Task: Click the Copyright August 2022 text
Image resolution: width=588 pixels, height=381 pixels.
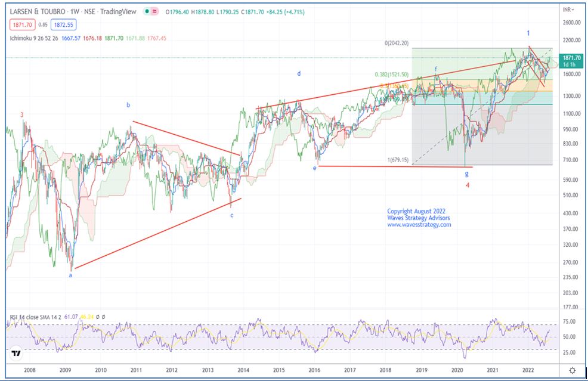Action: [416, 211]
